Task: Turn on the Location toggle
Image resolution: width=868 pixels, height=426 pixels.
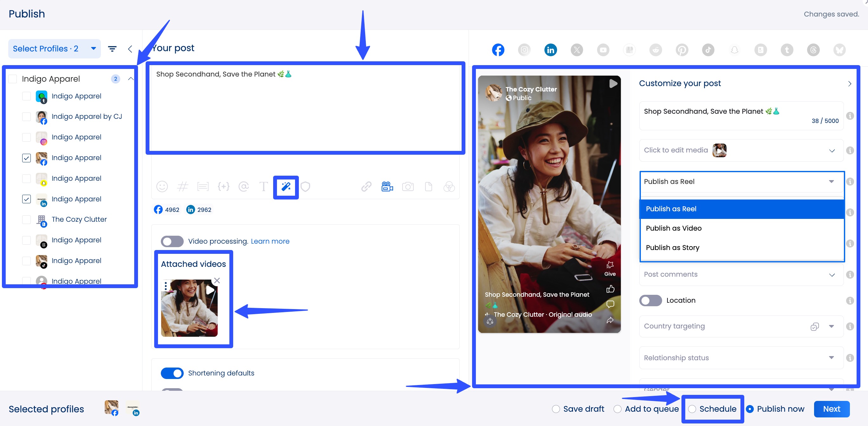Action: click(650, 300)
